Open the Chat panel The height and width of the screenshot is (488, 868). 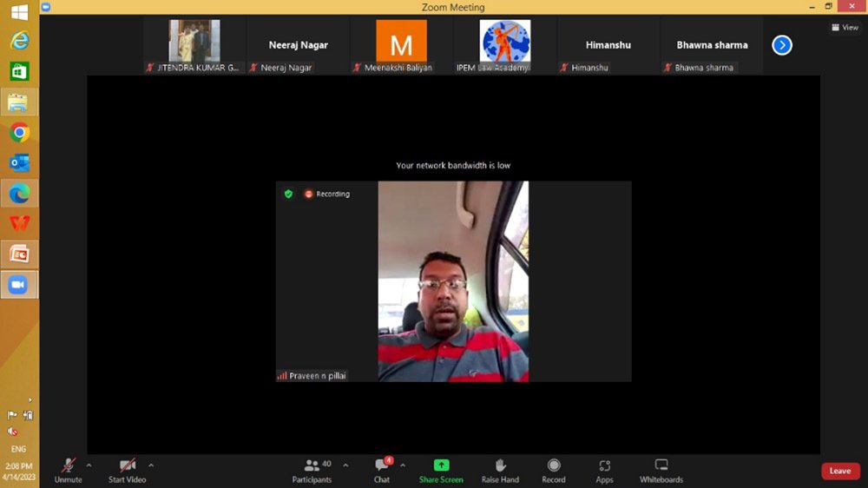tap(381, 470)
